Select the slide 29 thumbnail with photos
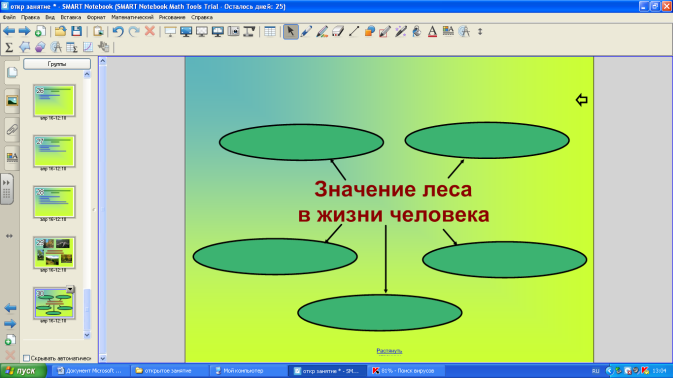The image size is (673, 378). coord(54,253)
